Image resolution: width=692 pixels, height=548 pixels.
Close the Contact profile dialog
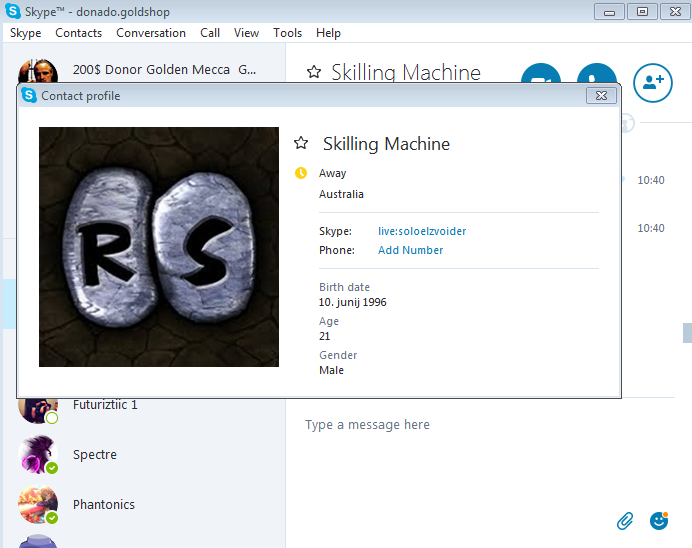(601, 95)
